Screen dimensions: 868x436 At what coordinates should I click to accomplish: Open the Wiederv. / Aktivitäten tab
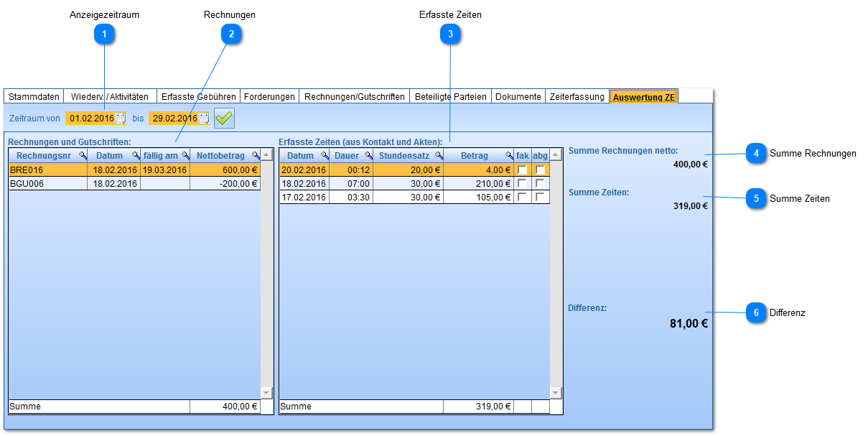coord(110,96)
